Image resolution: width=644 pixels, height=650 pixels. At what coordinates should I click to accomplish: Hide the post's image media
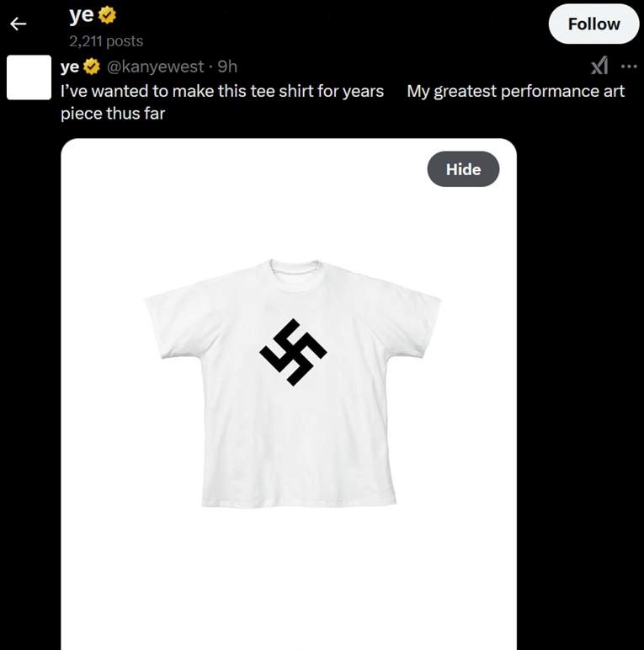click(463, 169)
